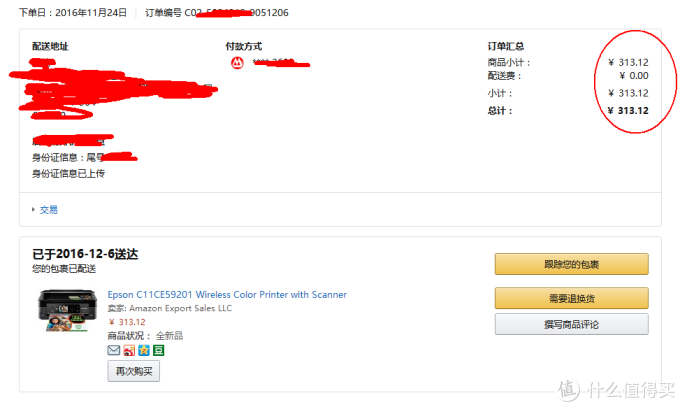The height and width of the screenshot is (407, 680).
Task: Click the green Douban share icon
Action: 158,350
